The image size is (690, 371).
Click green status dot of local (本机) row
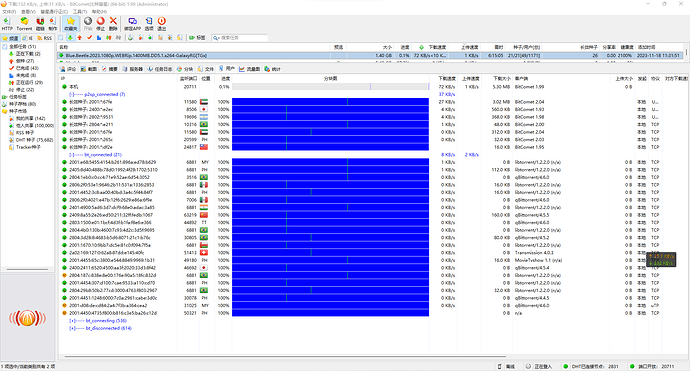pos(64,87)
